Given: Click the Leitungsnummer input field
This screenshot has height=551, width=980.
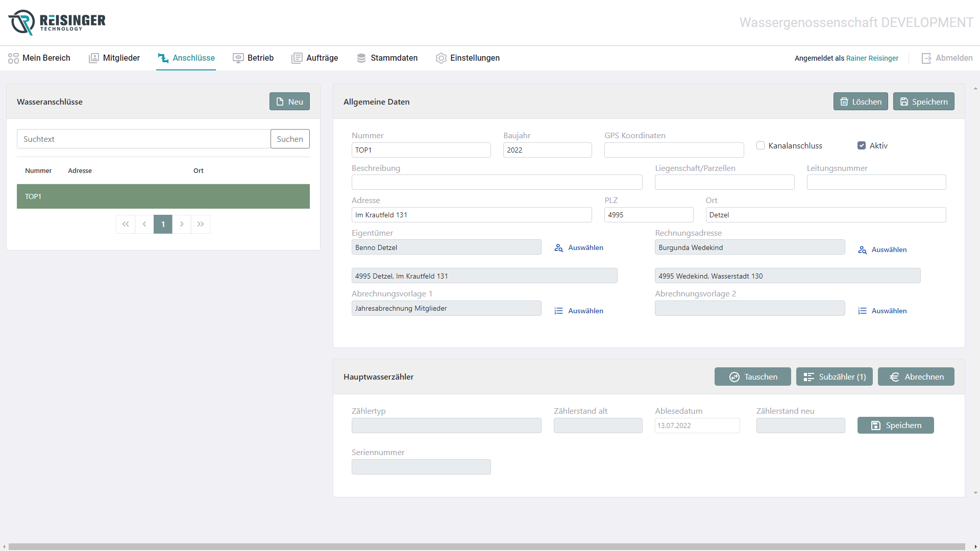Looking at the screenshot, I should 876,182.
